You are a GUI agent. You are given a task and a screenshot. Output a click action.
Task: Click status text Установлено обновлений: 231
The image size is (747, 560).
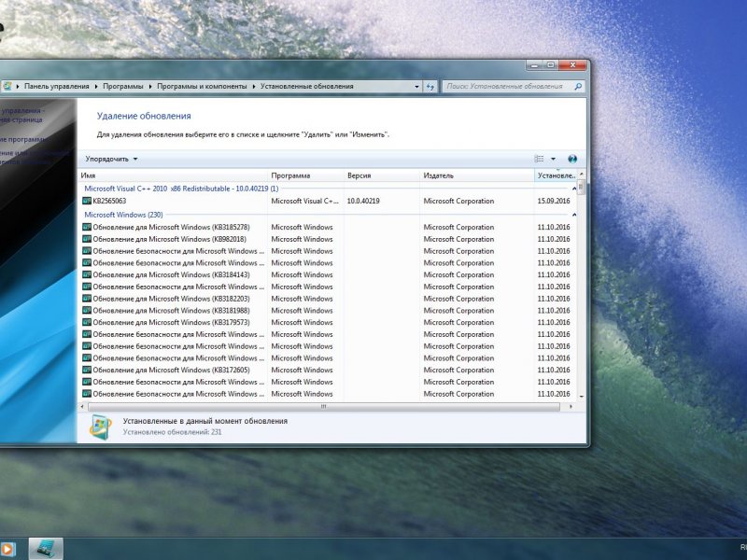[x=172, y=432]
